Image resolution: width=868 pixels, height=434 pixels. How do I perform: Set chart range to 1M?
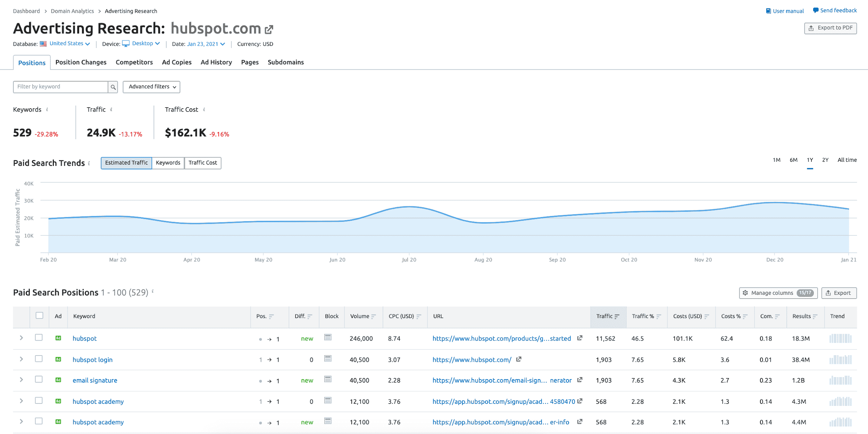[x=777, y=160]
